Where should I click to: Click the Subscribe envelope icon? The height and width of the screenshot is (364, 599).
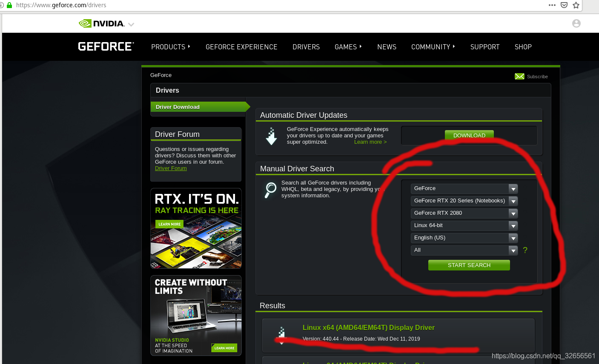coord(519,77)
